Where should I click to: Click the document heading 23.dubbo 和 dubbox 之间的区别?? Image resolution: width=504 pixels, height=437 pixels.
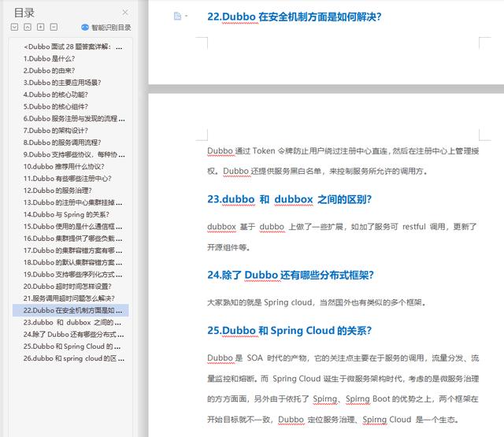coord(289,199)
